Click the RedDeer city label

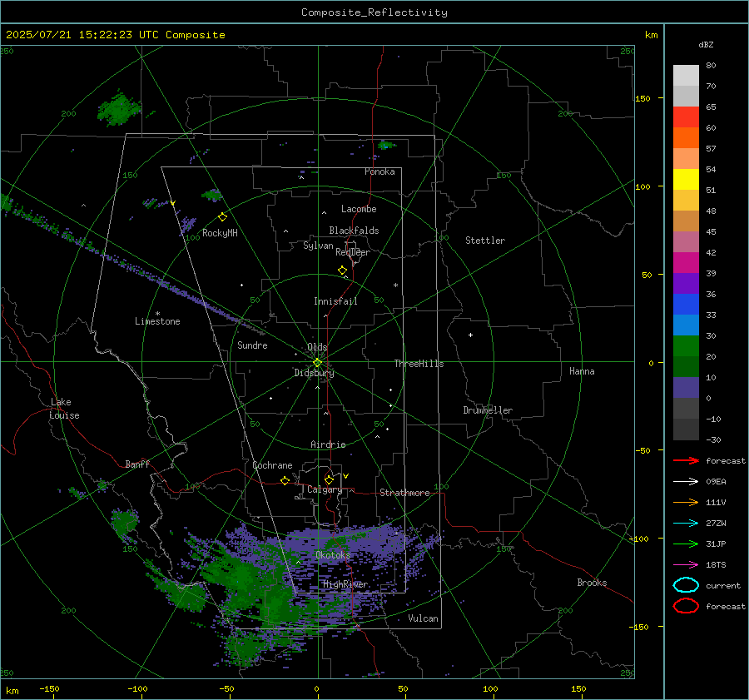tap(353, 252)
